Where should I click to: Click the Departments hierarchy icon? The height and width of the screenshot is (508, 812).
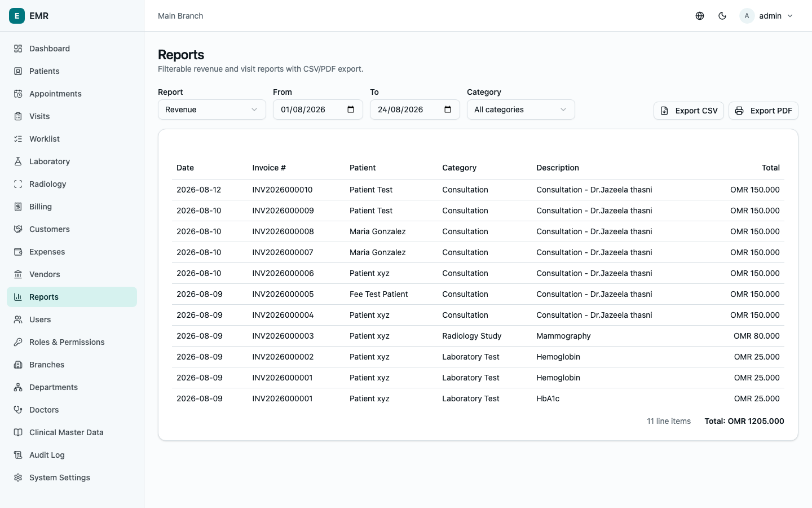click(18, 387)
